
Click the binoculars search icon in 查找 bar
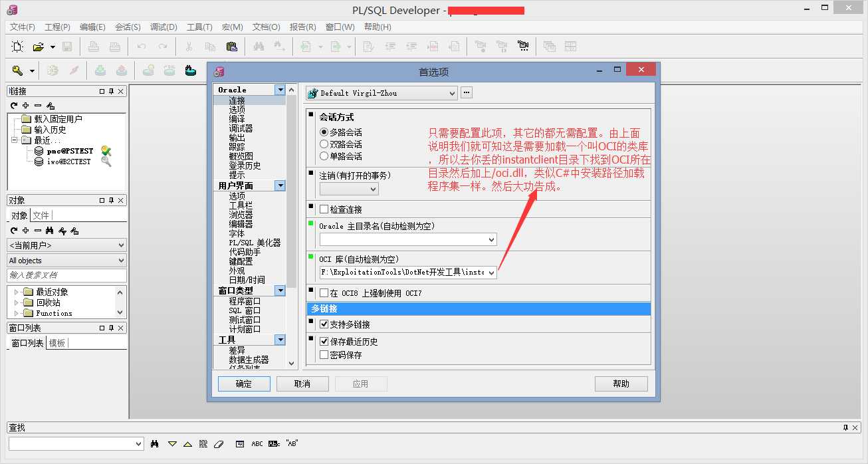(x=156, y=443)
